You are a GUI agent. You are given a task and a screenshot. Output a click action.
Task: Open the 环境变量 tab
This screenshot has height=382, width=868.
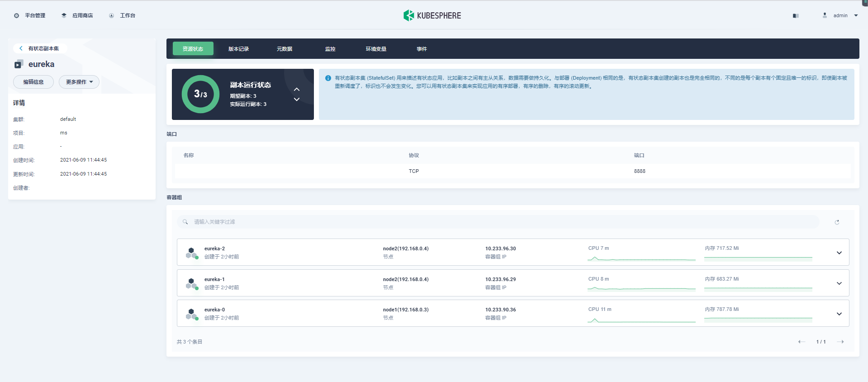point(376,49)
